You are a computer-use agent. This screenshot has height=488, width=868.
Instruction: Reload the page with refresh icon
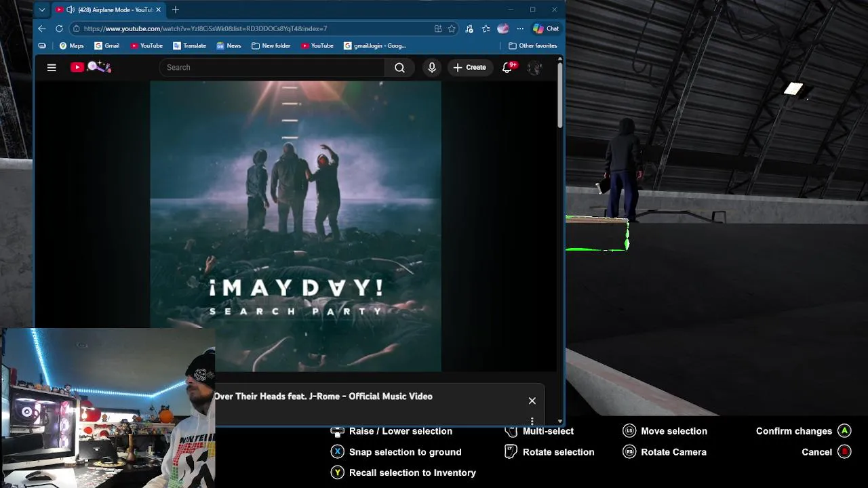point(59,28)
